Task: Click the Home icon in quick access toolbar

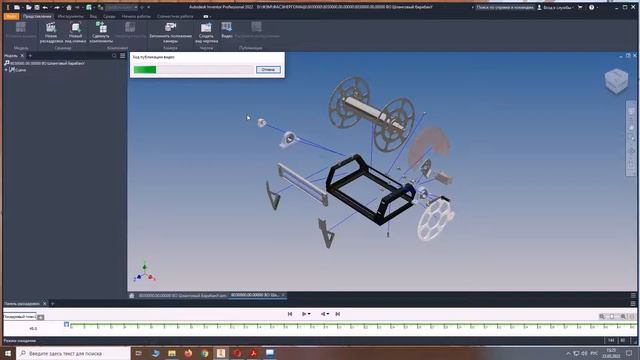Action: pyautogui.click(x=69, y=7)
